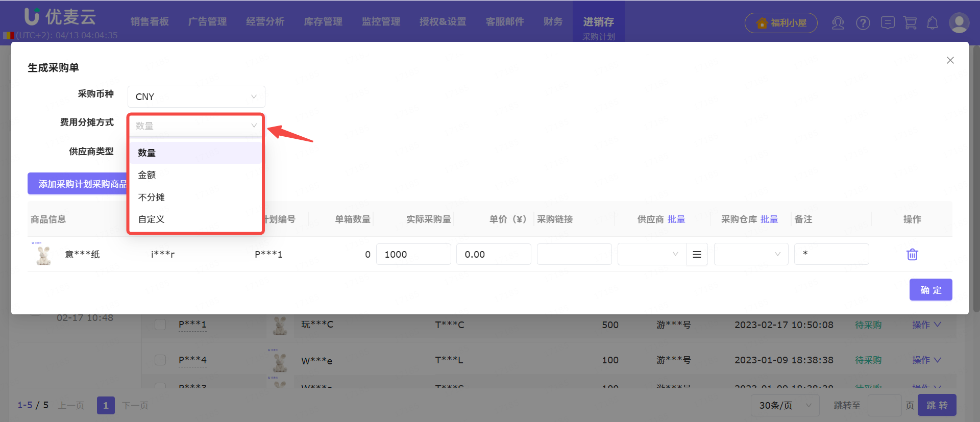Viewport: 980px width, 422px height.
Task: Collapse the 费用分摊方式 dropdown
Action: tap(196, 126)
